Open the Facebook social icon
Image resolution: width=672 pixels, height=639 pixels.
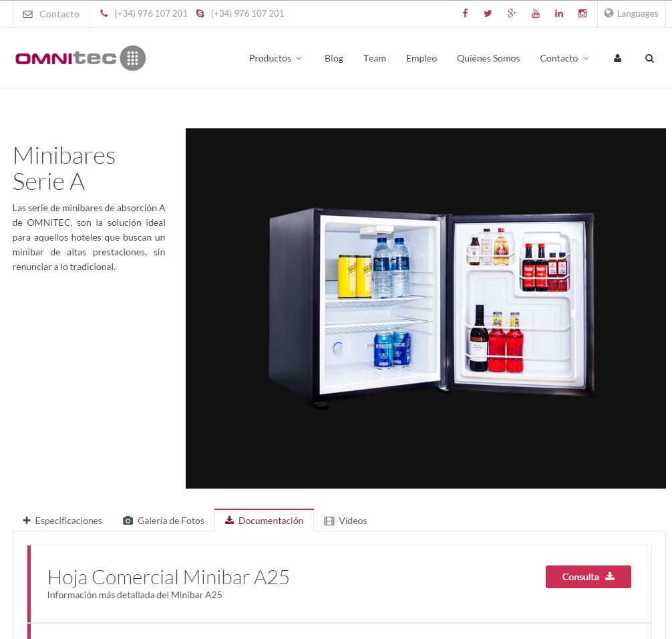click(x=465, y=13)
